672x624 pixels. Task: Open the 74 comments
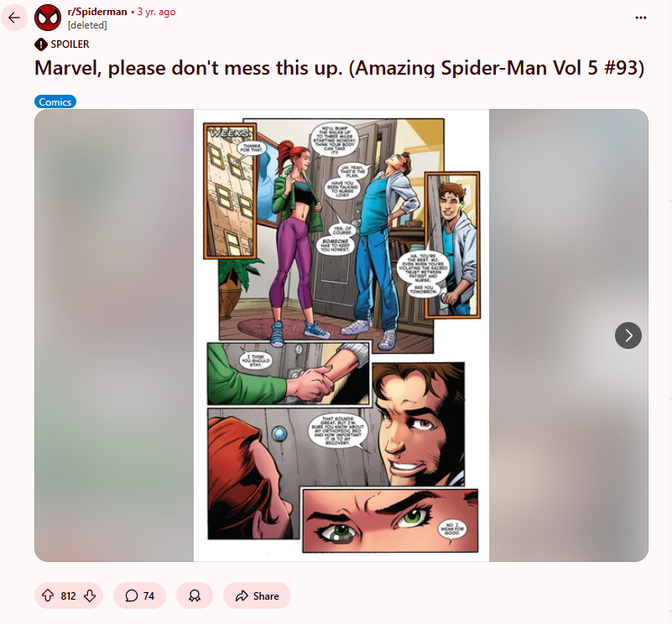tap(140, 595)
